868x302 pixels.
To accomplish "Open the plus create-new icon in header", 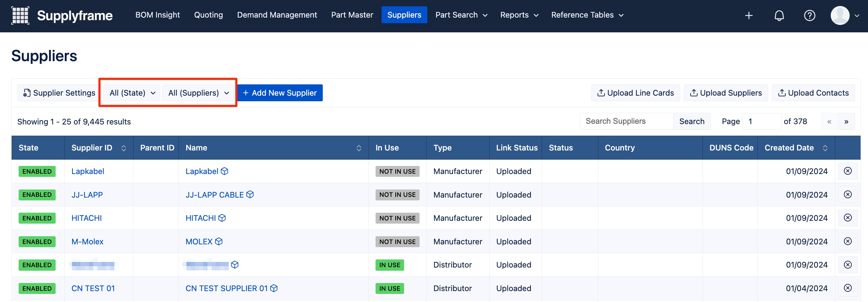I will [749, 15].
